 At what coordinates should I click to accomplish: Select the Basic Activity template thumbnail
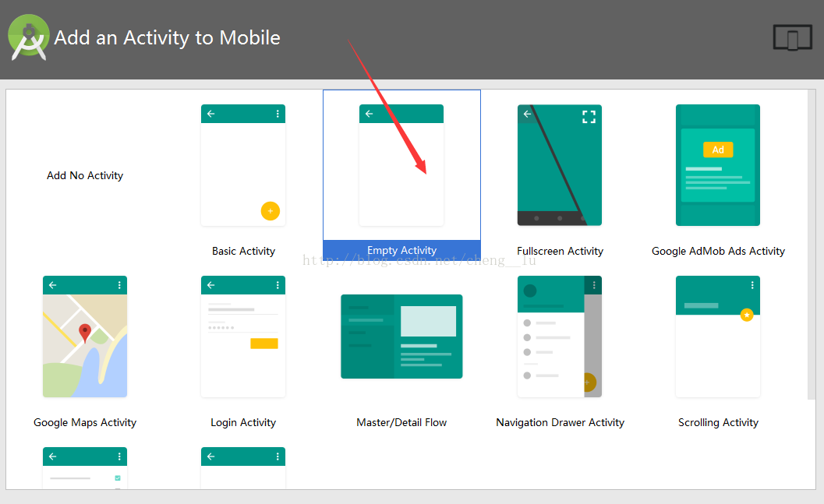point(242,165)
